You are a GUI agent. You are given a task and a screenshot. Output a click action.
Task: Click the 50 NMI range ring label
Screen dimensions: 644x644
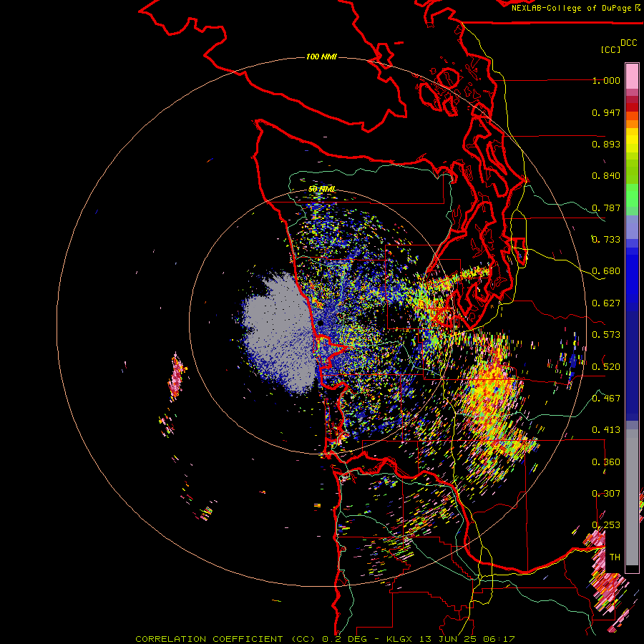point(321,189)
